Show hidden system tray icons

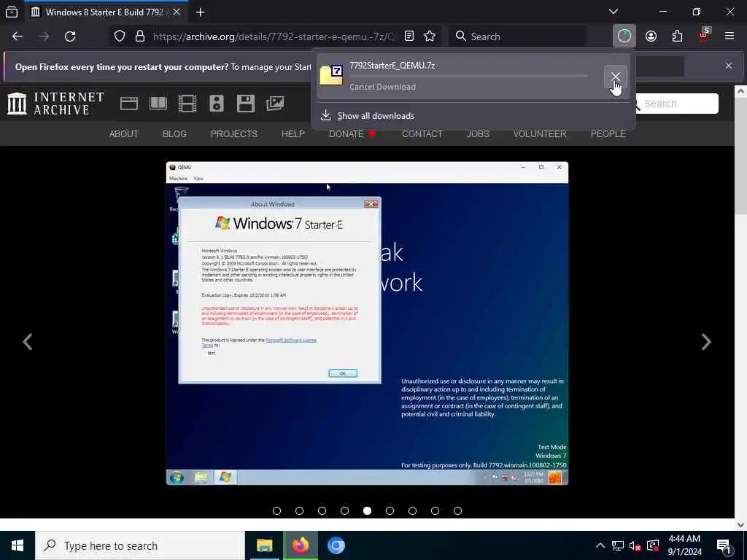click(x=600, y=545)
